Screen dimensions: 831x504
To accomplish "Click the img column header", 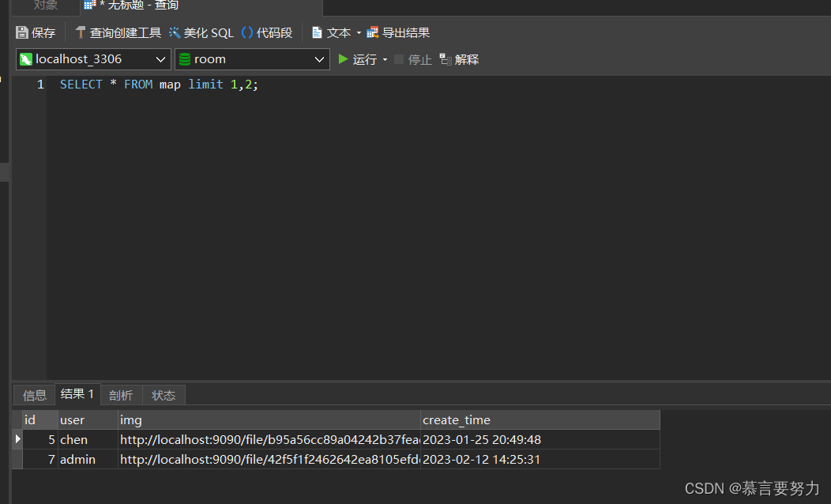I will tap(269, 419).
